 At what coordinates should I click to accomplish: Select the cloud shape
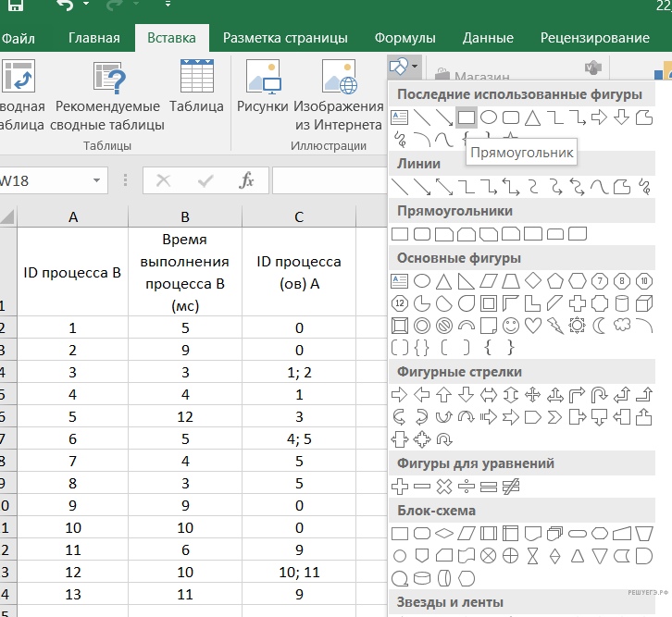[622, 325]
